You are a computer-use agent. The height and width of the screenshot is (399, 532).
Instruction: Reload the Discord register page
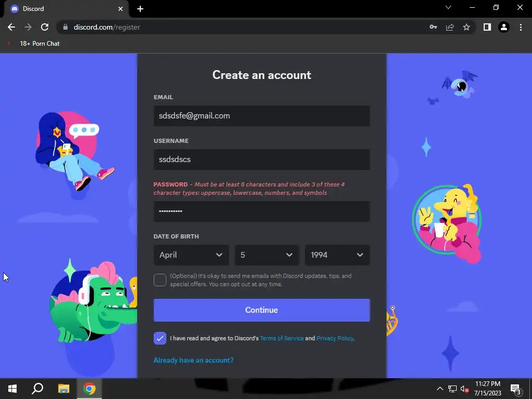[45, 27]
